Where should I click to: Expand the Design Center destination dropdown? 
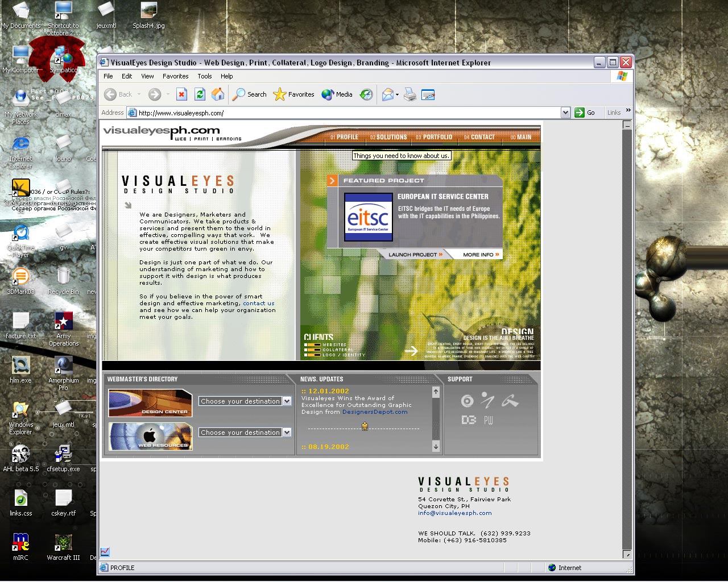coord(287,401)
